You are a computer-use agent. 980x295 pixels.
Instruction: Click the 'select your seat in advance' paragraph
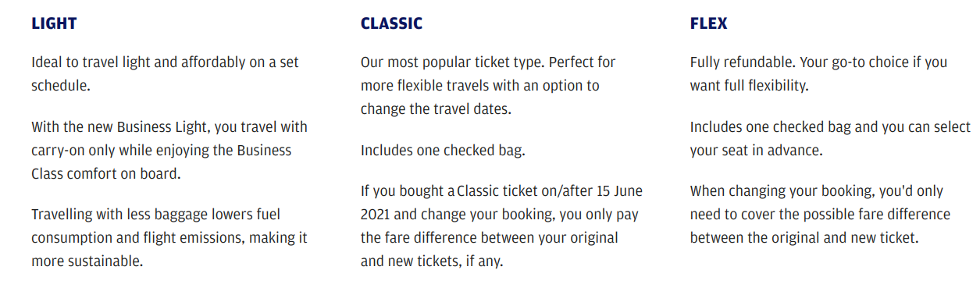pos(830,138)
